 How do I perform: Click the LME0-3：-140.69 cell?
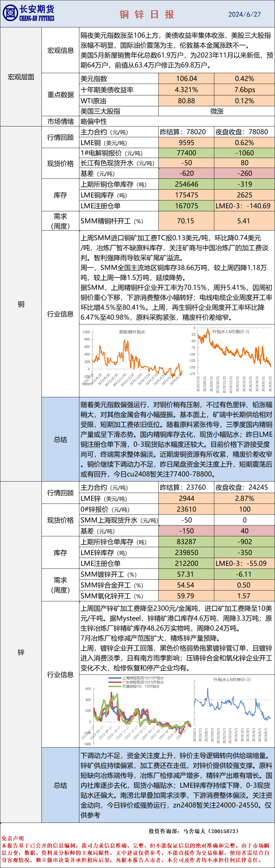click(x=244, y=206)
